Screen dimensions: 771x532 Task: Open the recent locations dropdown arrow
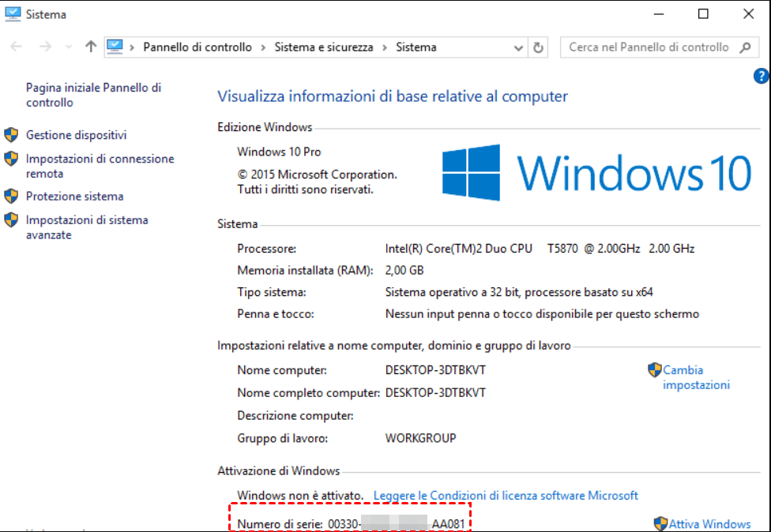coord(67,47)
